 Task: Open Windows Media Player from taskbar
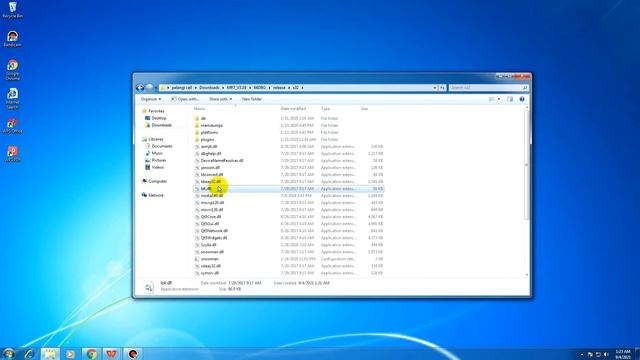pos(71,354)
